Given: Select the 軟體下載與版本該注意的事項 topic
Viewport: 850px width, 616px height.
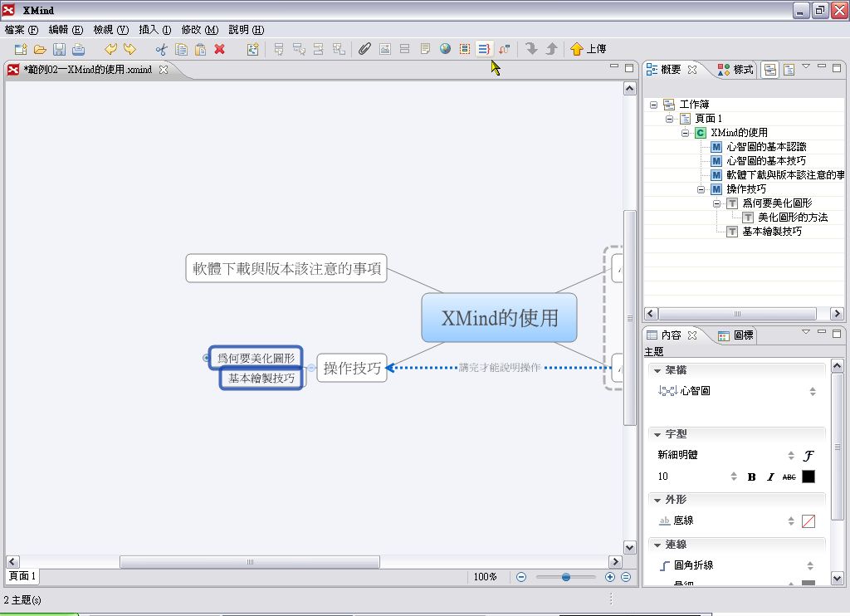Looking at the screenshot, I should 286,268.
